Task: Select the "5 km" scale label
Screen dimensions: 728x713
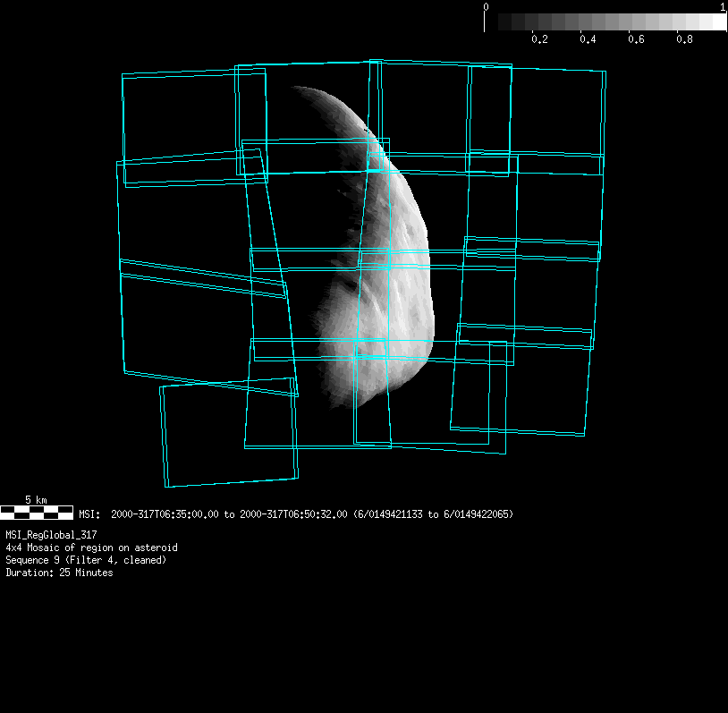Action: click(x=36, y=499)
